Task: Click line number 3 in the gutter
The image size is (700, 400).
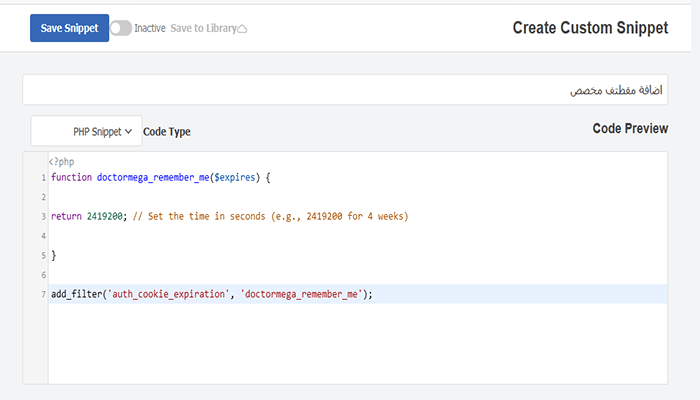Action: [x=43, y=216]
